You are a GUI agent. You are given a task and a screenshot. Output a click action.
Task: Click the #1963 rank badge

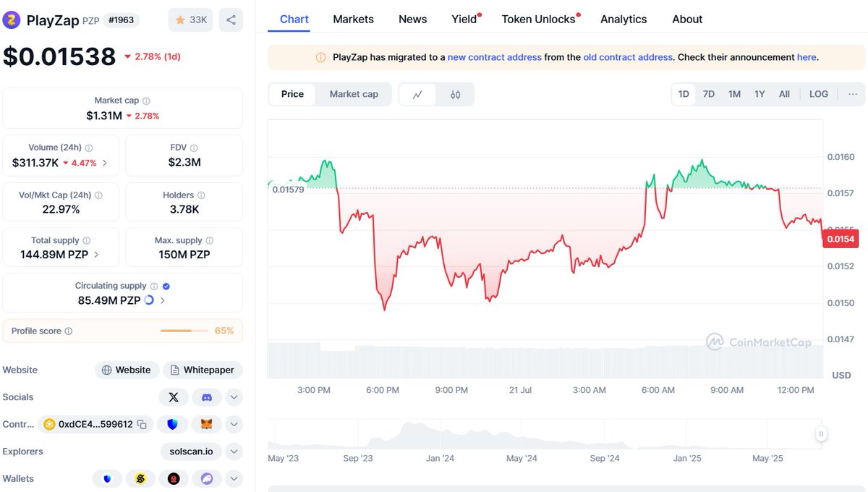click(x=122, y=20)
